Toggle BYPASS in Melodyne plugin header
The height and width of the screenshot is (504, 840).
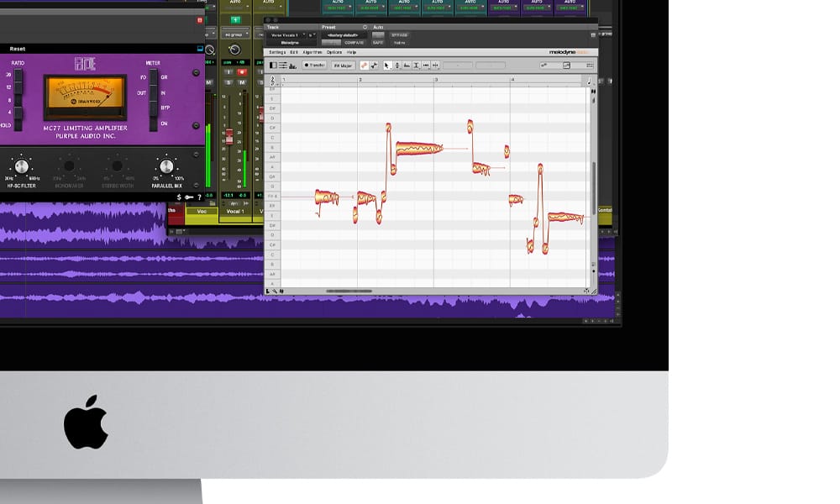(400, 35)
